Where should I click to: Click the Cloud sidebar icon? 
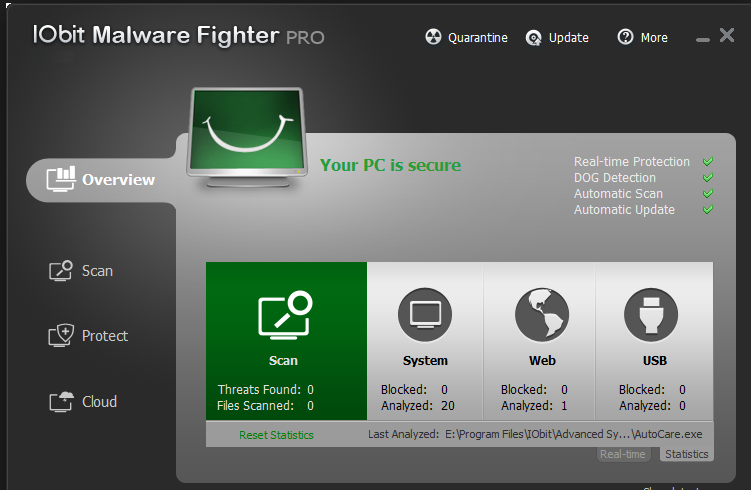click(x=61, y=401)
